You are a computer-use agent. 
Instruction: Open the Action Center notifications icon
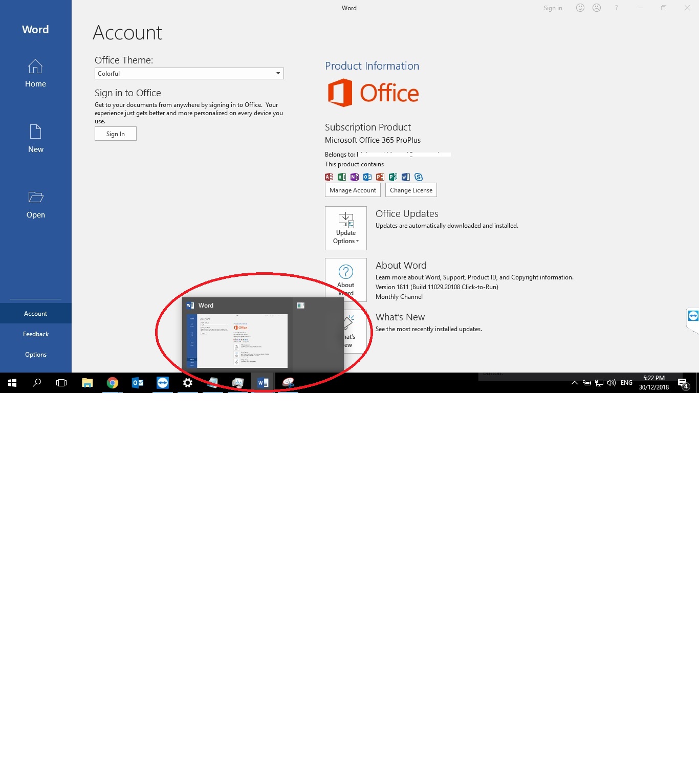coord(683,383)
